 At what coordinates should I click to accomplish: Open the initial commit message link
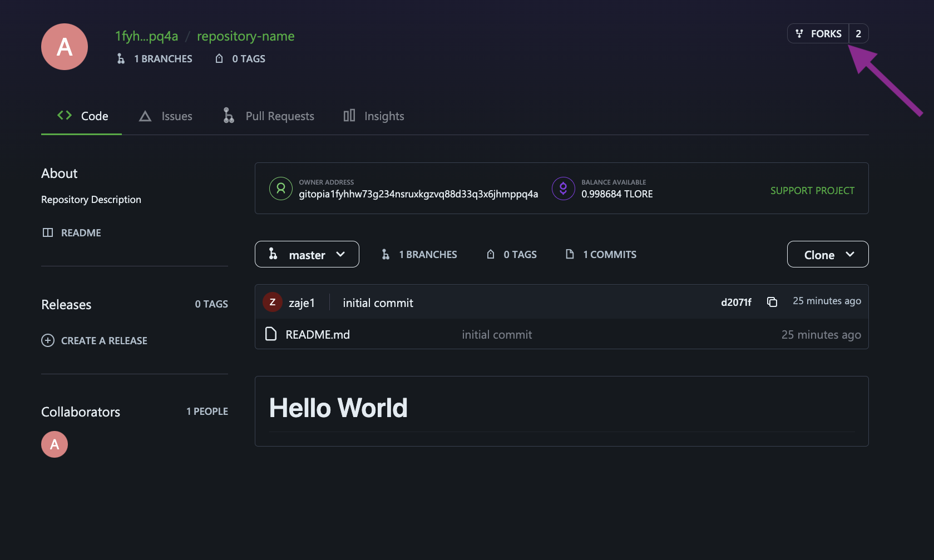378,303
